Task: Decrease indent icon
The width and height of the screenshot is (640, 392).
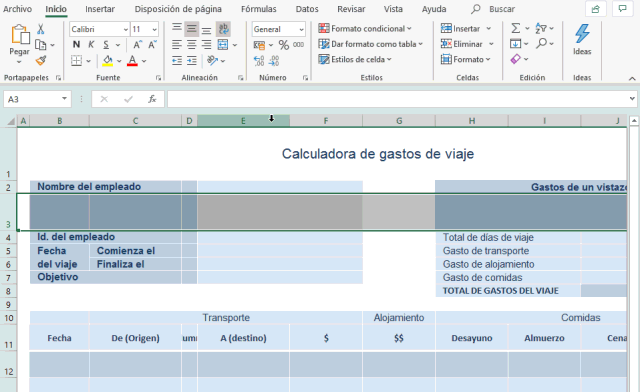Action: (x=177, y=61)
